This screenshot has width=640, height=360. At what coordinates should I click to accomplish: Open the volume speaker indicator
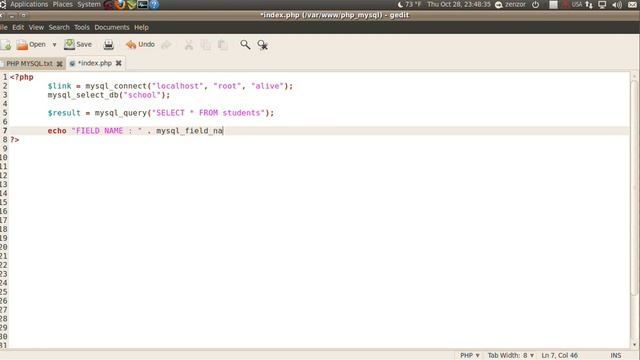click(x=617, y=4)
